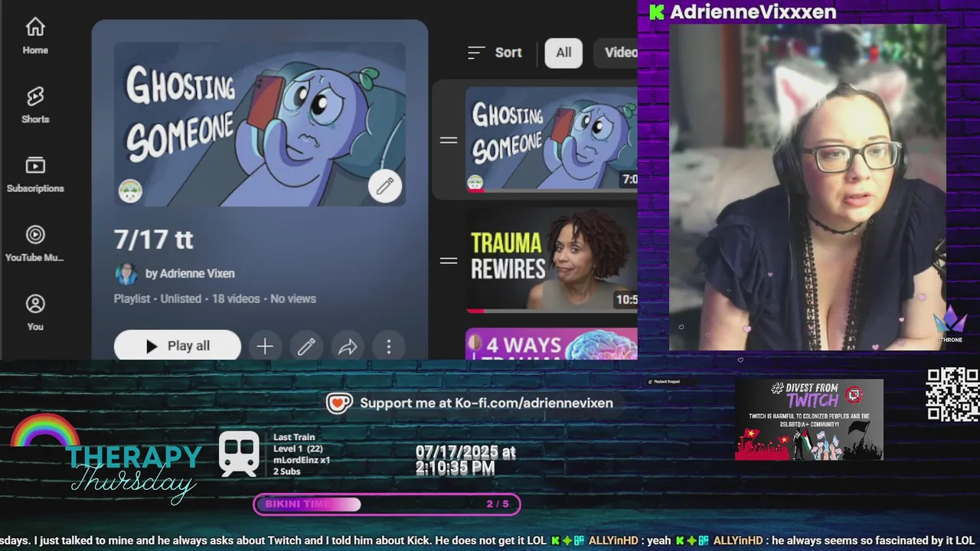Open the 4 Ways Trauma video thumbnail
Image resolution: width=980 pixels, height=551 pixels.
(x=551, y=344)
